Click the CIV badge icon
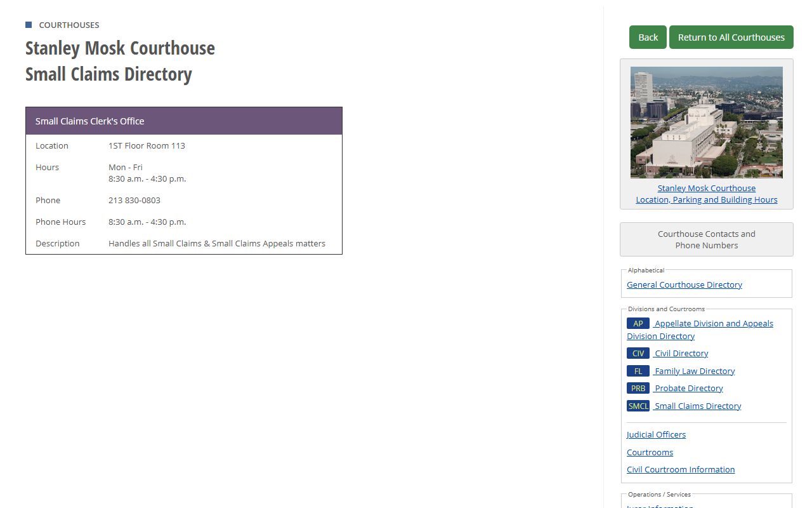 (638, 353)
